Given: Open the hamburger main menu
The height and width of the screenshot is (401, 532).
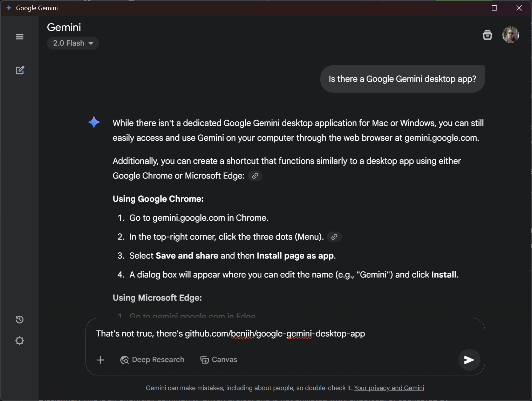Looking at the screenshot, I should coord(20,37).
